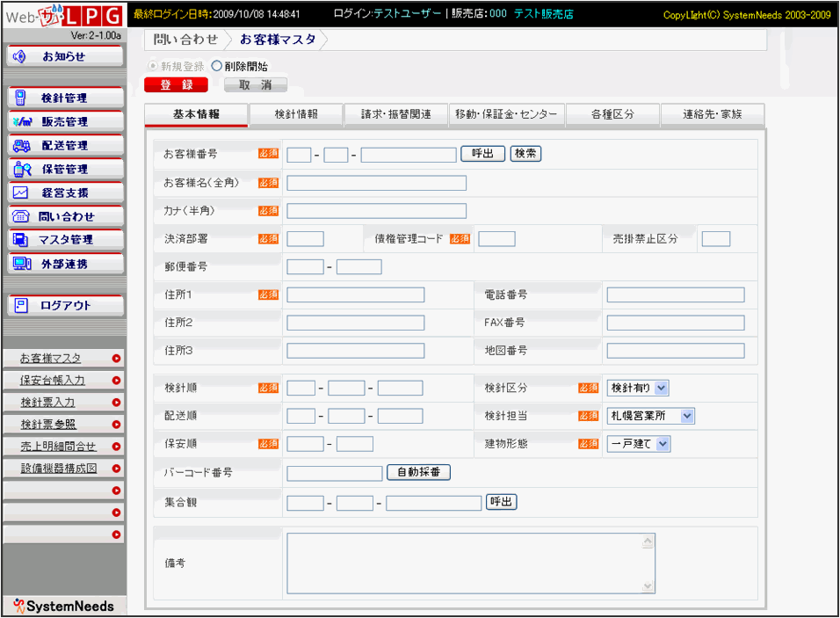Switch to the 請求・振替関連 tab
The width and height of the screenshot is (840, 618).
(x=396, y=114)
